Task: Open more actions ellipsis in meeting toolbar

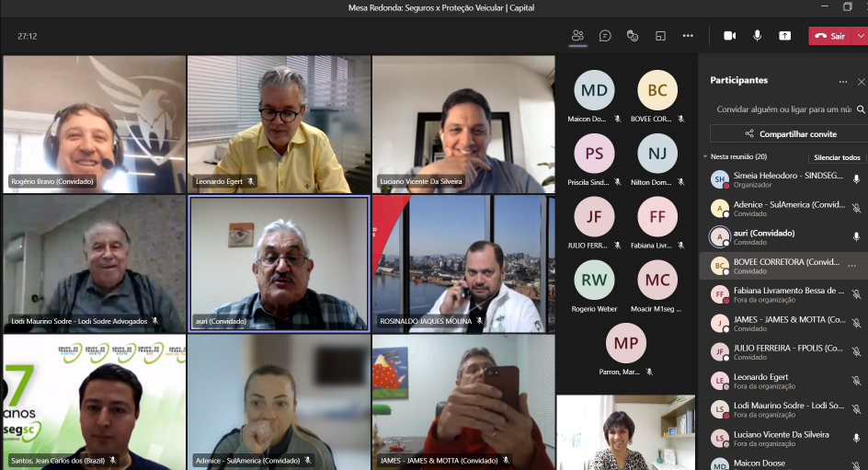Action: tap(688, 36)
